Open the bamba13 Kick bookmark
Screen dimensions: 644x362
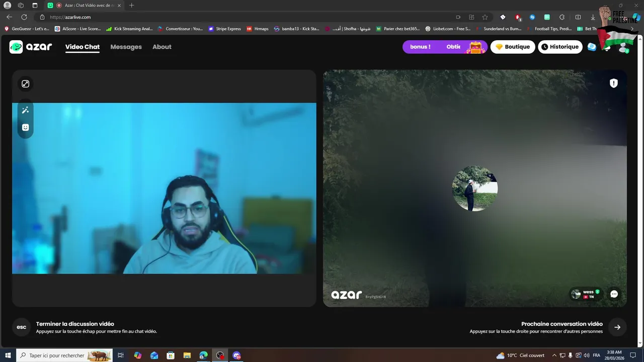(x=297, y=29)
